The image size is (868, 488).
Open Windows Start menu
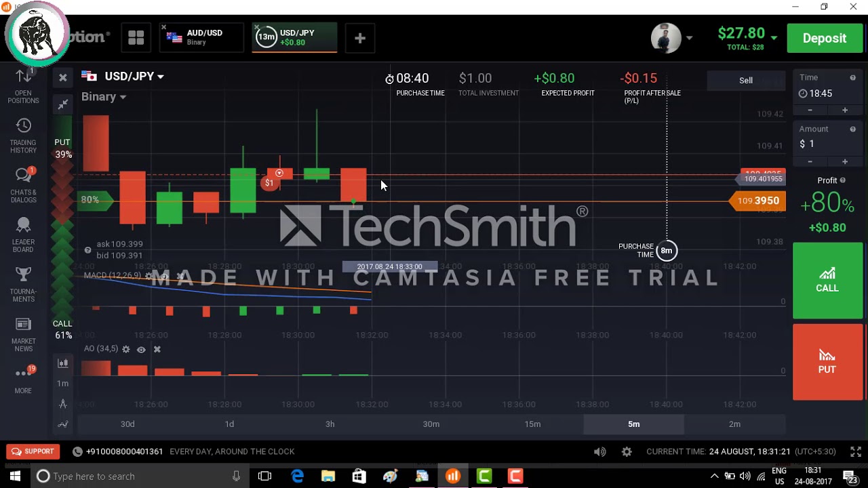15,476
